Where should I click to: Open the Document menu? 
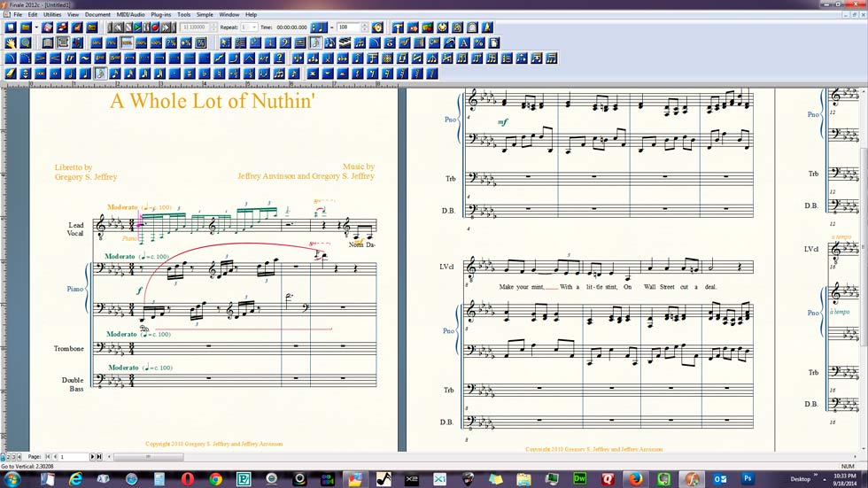tap(97, 14)
